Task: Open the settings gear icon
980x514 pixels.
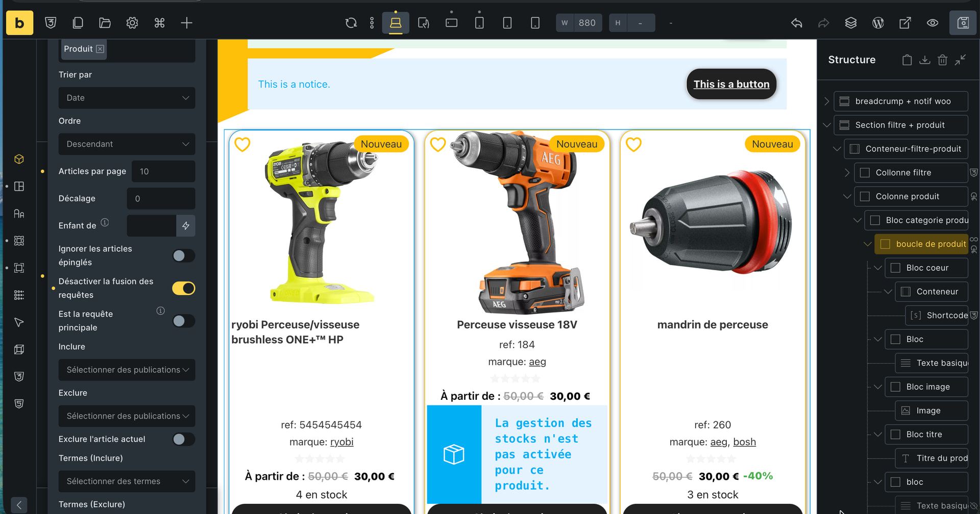Action: coord(132,23)
